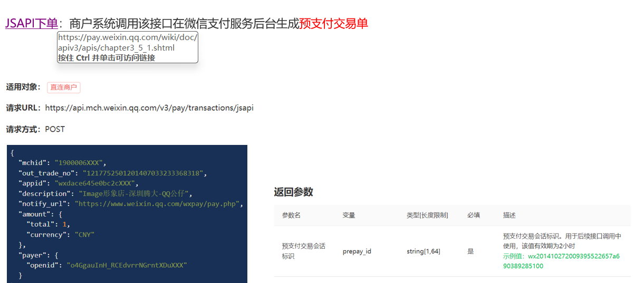Open the JSAPI下单 hyperlink
Image resolution: width=644 pixels, height=283 pixels.
32,23
